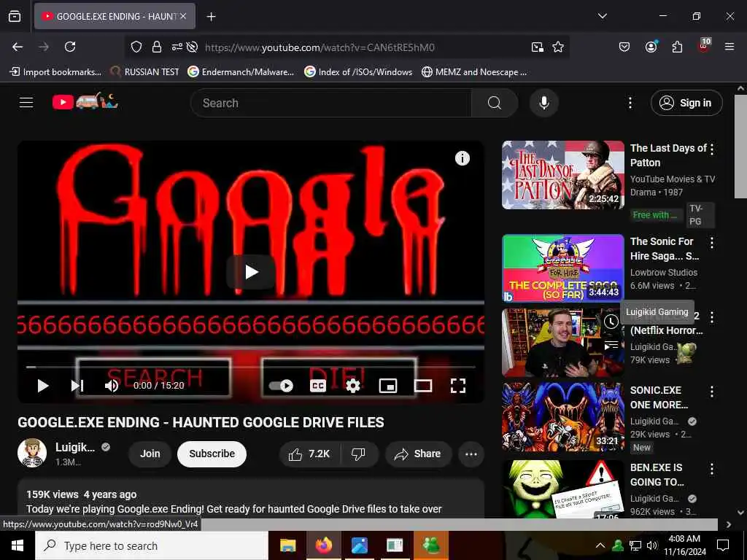Screen dimensions: 747x560
Task: Toggle closed captions CC
Action: [318, 386]
